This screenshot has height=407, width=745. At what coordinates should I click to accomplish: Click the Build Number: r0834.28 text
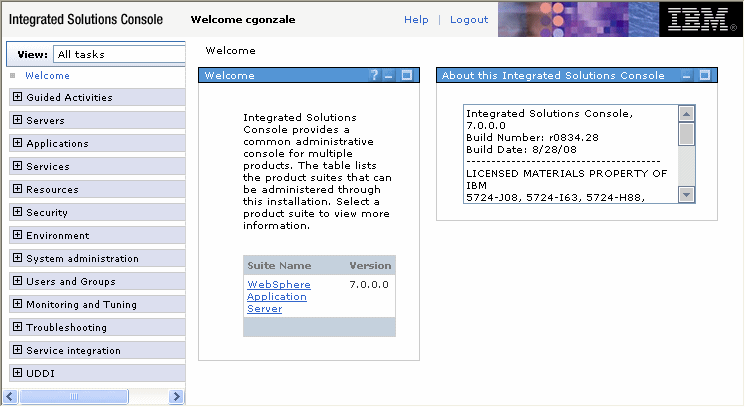point(532,138)
